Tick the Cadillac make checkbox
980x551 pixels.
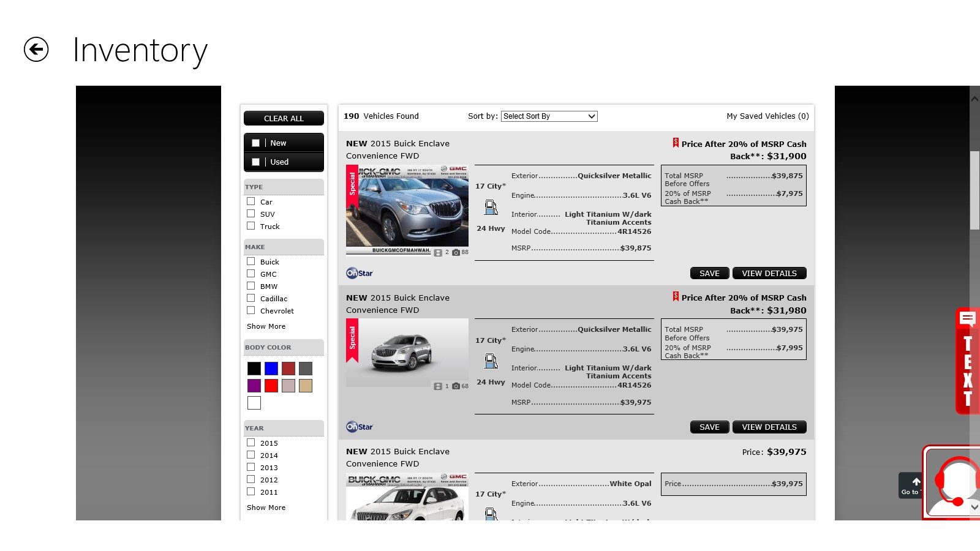(251, 298)
